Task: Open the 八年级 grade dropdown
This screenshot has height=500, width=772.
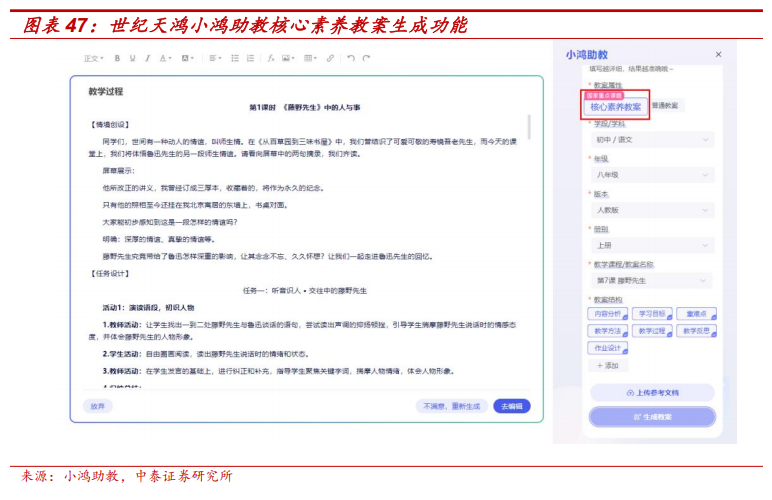Action: 652,175
